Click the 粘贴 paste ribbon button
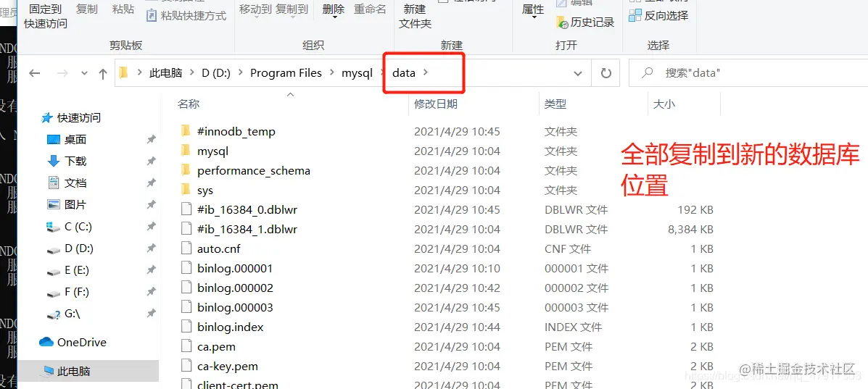 [123, 9]
